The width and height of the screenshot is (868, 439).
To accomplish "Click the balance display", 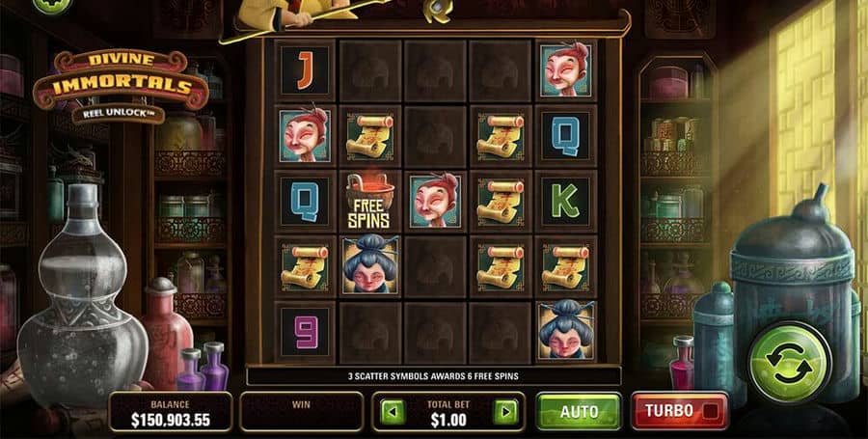I will (171, 413).
